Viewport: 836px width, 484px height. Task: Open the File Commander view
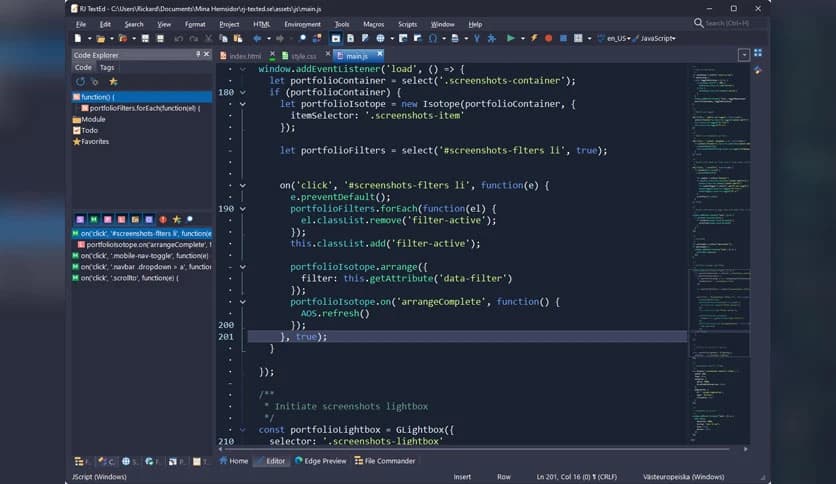point(389,461)
